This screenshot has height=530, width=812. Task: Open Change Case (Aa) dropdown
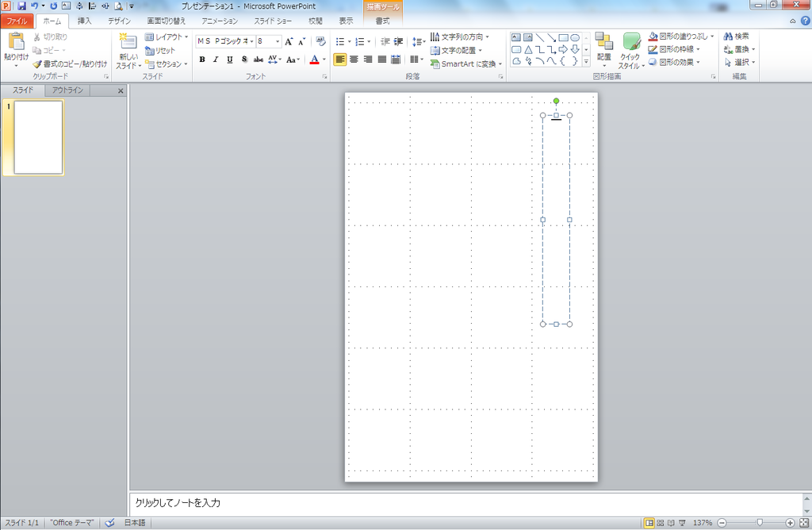tap(293, 60)
